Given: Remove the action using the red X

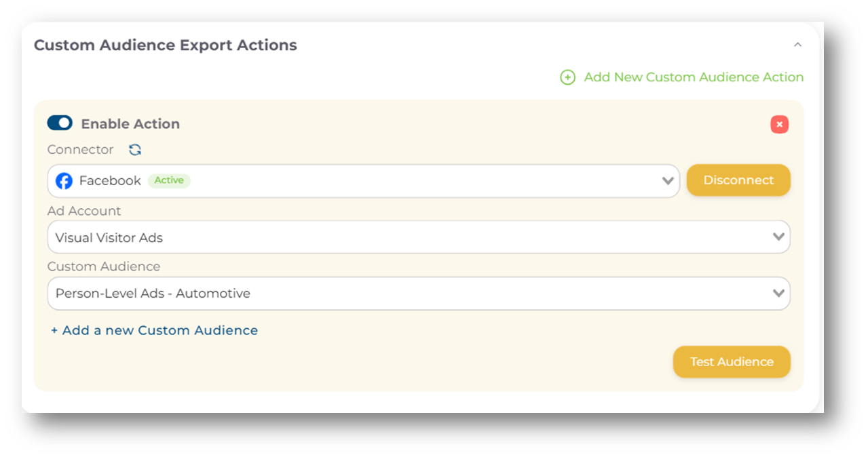Looking at the screenshot, I should [x=779, y=125].
